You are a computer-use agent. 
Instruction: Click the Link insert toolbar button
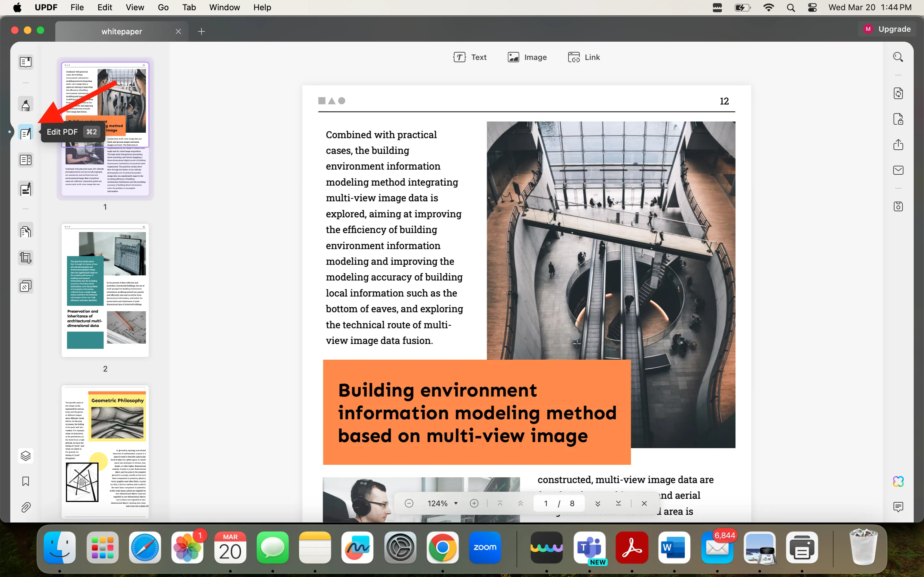click(x=584, y=57)
